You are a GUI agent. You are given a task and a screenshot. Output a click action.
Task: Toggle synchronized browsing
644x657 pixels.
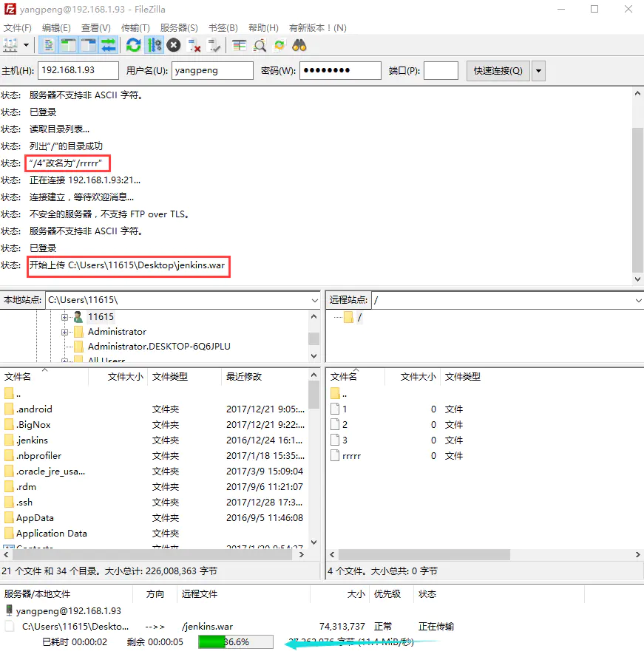point(279,45)
